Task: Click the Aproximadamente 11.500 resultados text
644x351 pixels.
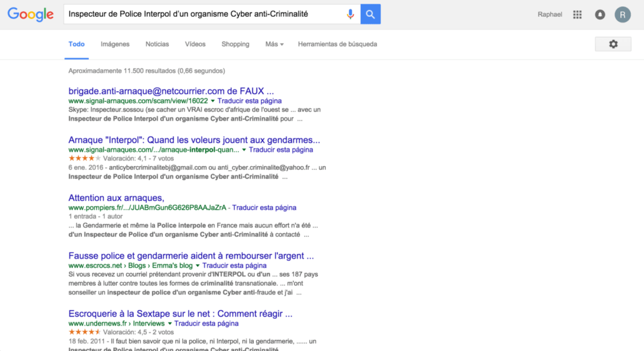Action: point(147,71)
